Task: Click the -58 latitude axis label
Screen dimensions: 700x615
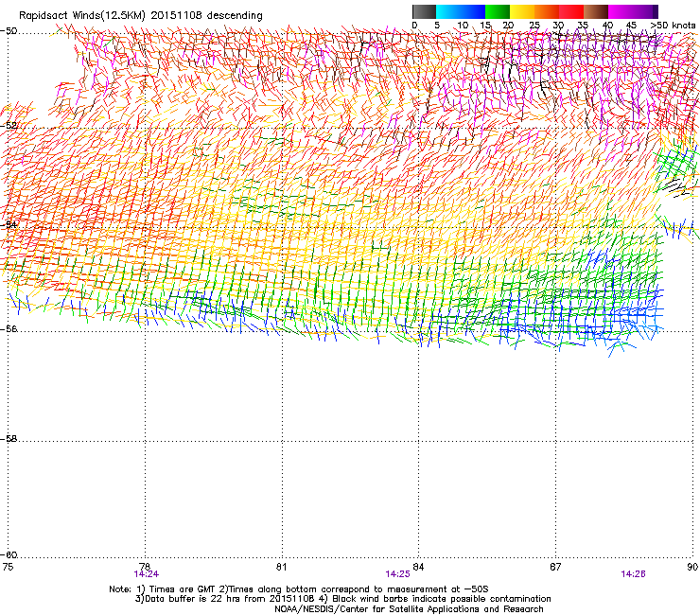Action: click(x=9, y=439)
